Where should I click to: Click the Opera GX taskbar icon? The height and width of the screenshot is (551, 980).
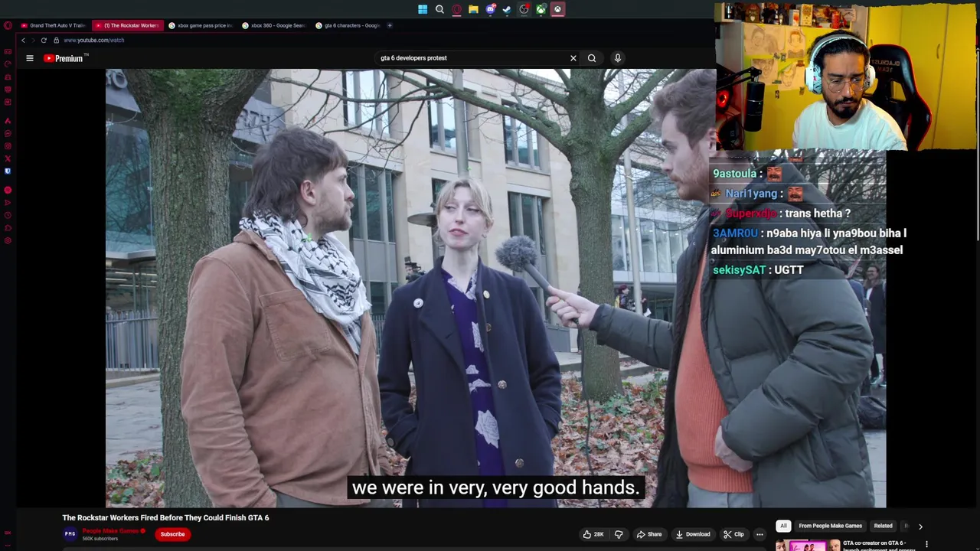[x=456, y=9]
